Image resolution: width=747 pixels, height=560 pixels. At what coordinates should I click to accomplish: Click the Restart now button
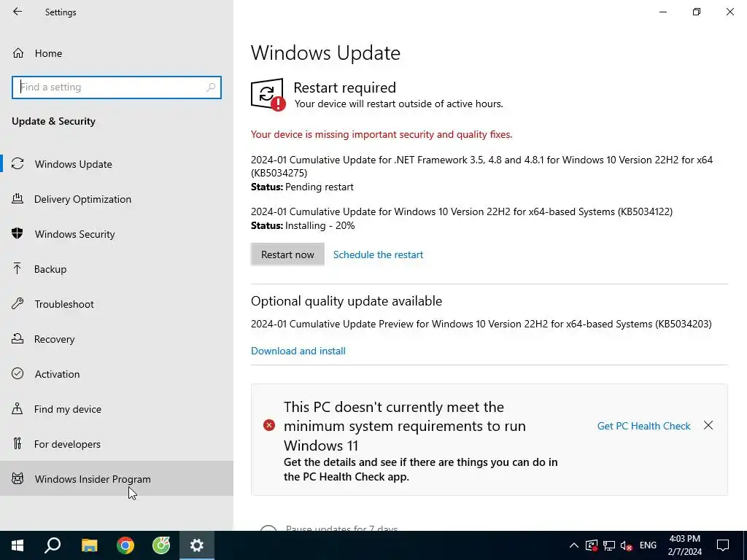click(287, 254)
